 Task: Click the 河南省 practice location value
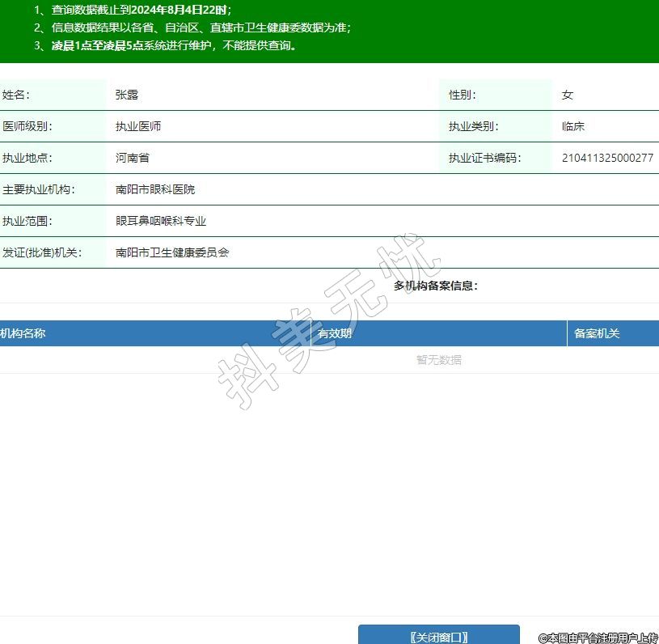[133, 158]
